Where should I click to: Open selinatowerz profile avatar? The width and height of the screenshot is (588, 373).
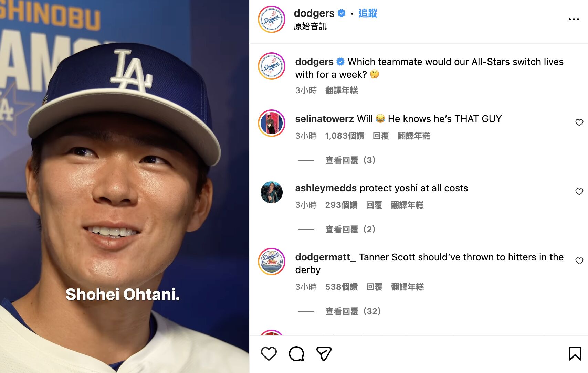point(272,123)
